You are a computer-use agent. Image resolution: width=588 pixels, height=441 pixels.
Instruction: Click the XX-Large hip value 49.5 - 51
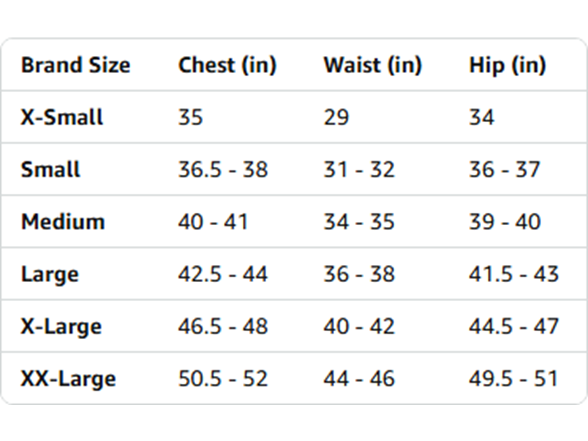(x=513, y=378)
